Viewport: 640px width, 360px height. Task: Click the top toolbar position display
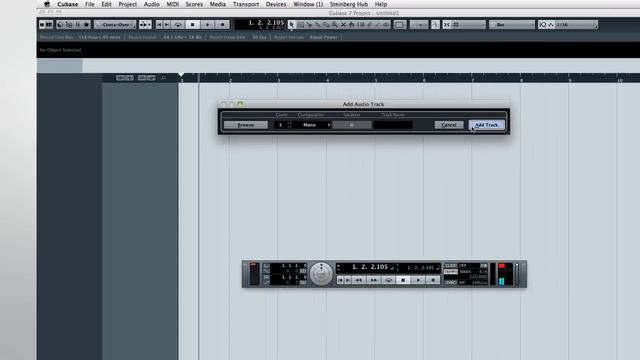coord(260,24)
